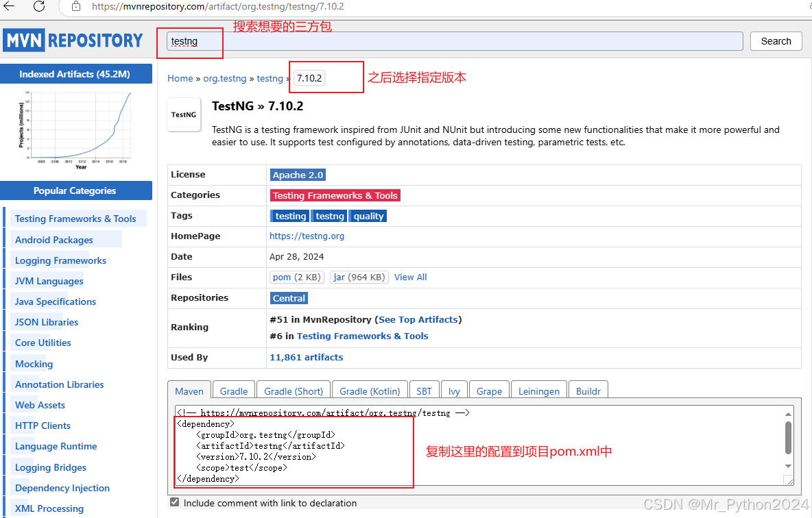The height and width of the screenshot is (518, 812).
Task: Open Core Utilities category
Action: click(43, 343)
